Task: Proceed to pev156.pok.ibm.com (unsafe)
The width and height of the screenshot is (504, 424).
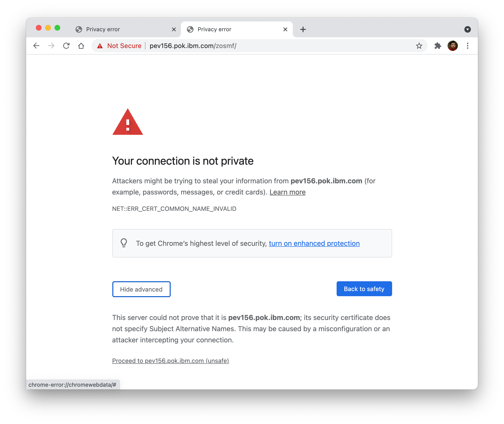Action: (171, 361)
